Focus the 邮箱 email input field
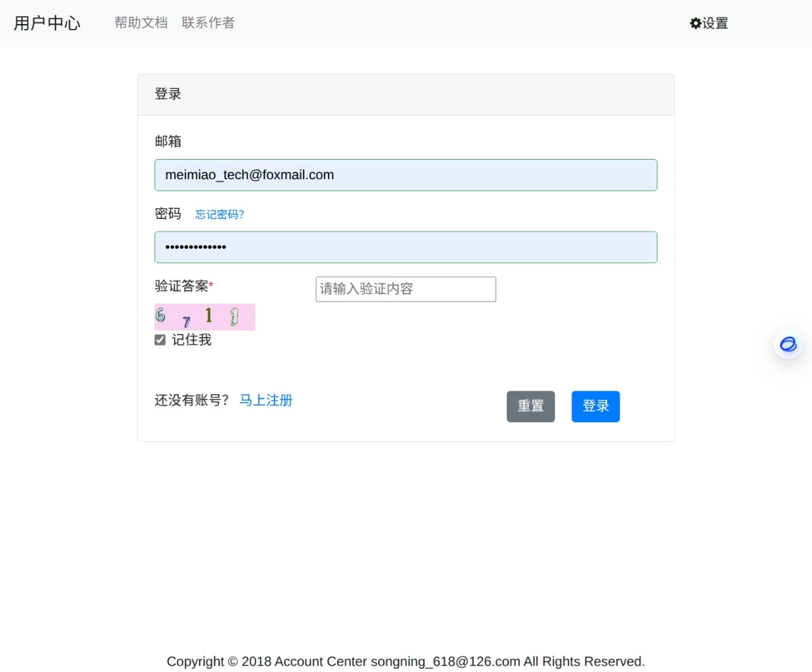 pos(406,175)
